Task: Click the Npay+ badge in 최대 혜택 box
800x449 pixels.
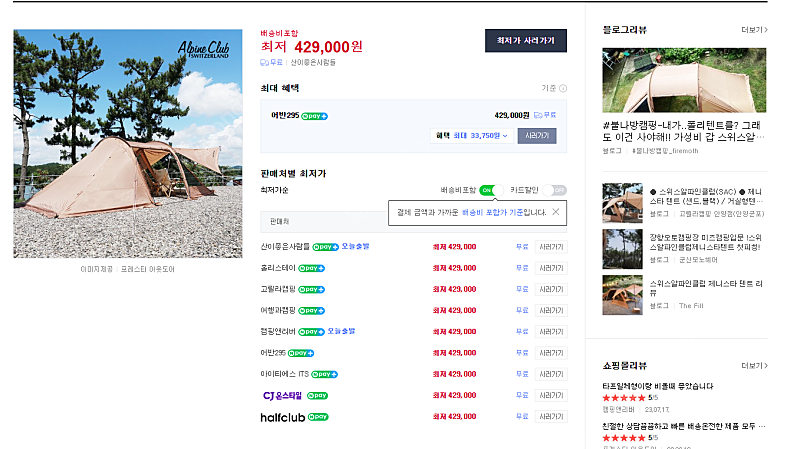Action: coord(315,116)
